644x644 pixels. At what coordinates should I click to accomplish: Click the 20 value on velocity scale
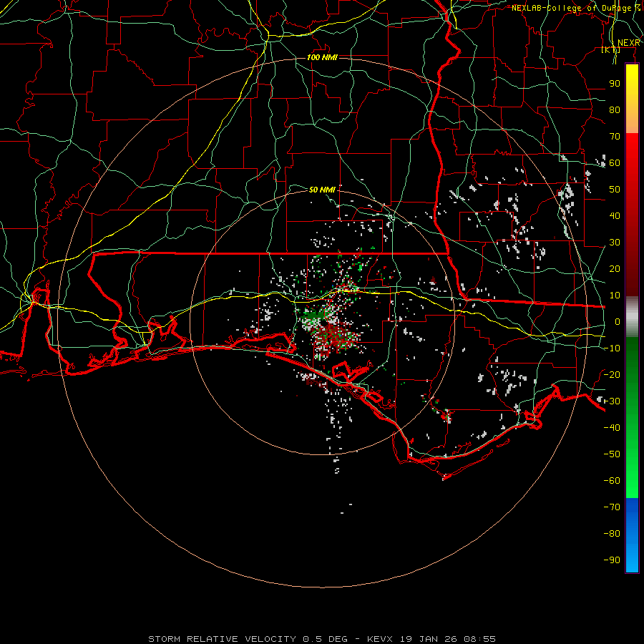tap(615, 268)
